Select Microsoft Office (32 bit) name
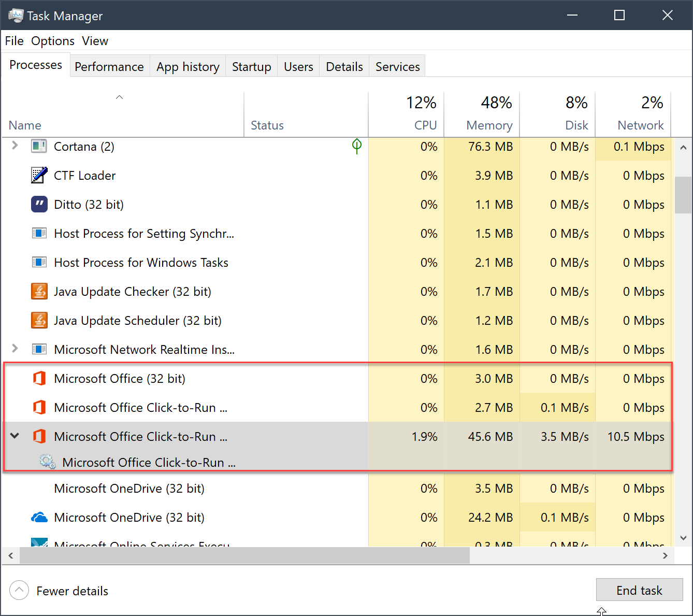Screen dimensions: 693x616 pyautogui.click(x=120, y=379)
